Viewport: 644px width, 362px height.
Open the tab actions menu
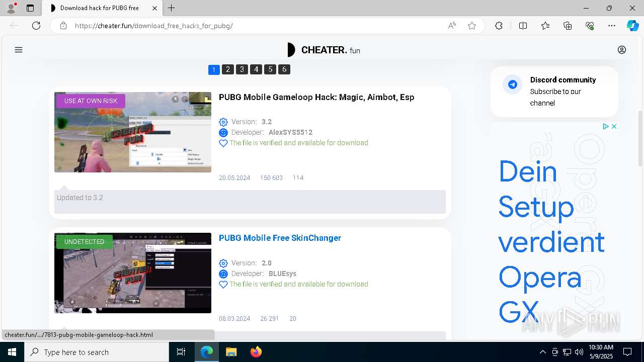point(30,8)
